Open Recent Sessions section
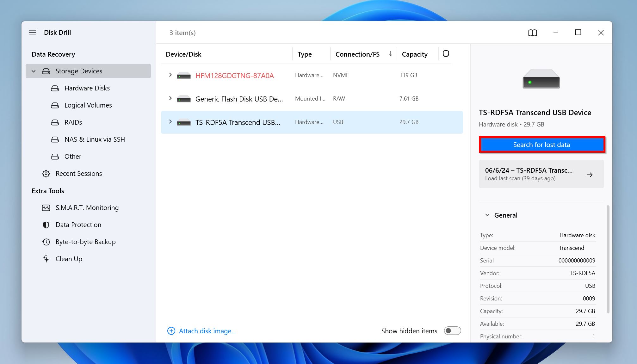 point(79,173)
